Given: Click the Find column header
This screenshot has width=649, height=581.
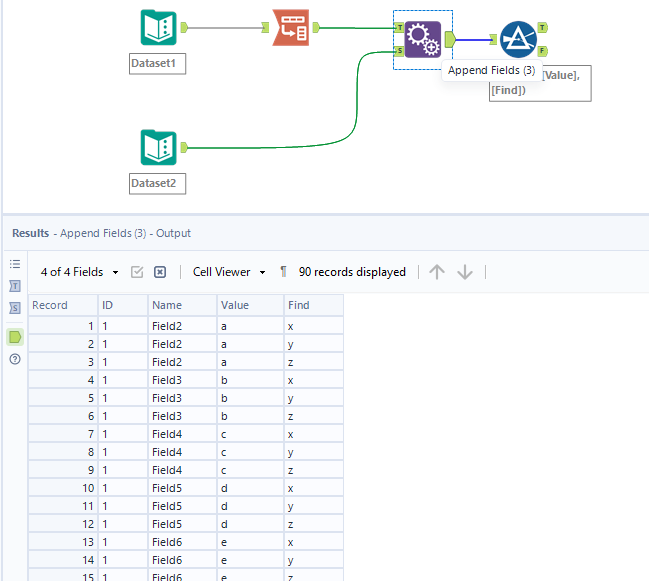Looking at the screenshot, I should pos(298,305).
